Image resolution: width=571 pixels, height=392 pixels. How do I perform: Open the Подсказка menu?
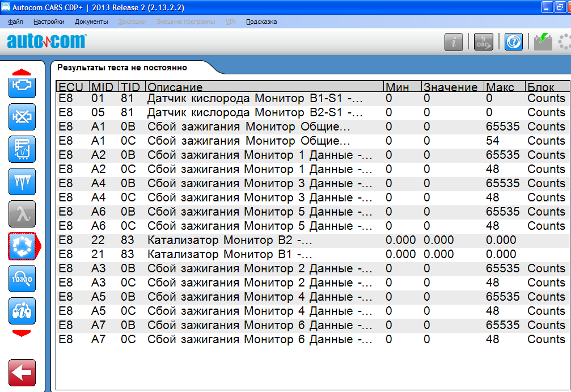click(261, 22)
